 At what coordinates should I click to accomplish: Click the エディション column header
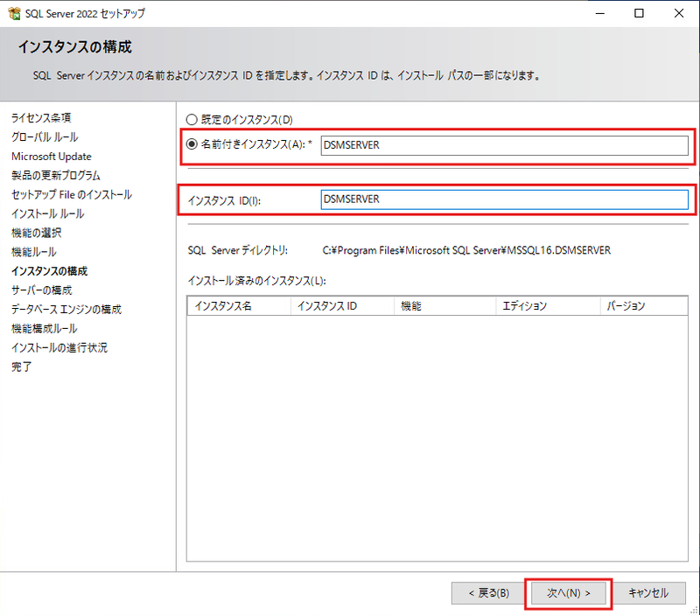pos(549,306)
